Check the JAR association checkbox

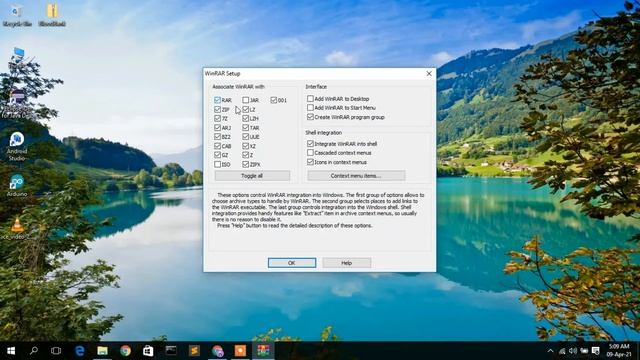pyautogui.click(x=246, y=100)
